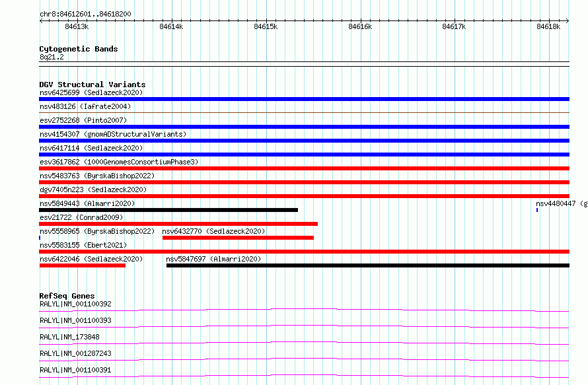Open the RALYL|NM_001100393 transcript label
The image size is (588, 385).
pos(75,320)
